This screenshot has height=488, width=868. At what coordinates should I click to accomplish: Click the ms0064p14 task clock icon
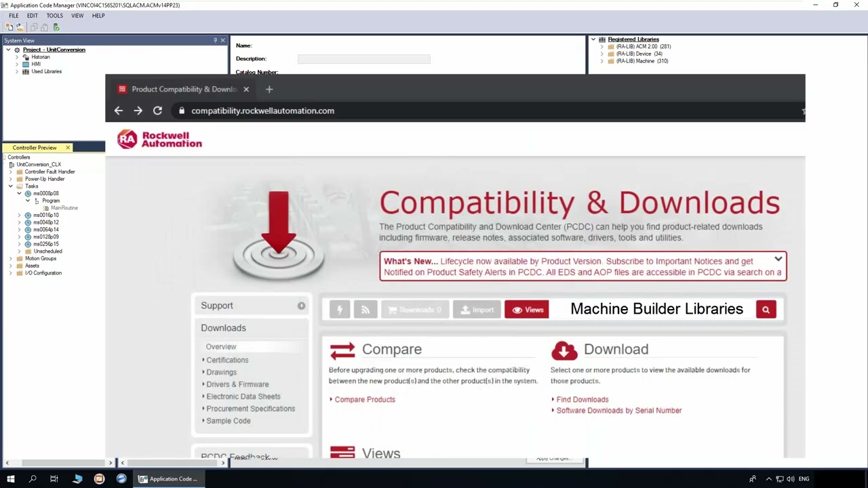pyautogui.click(x=28, y=230)
